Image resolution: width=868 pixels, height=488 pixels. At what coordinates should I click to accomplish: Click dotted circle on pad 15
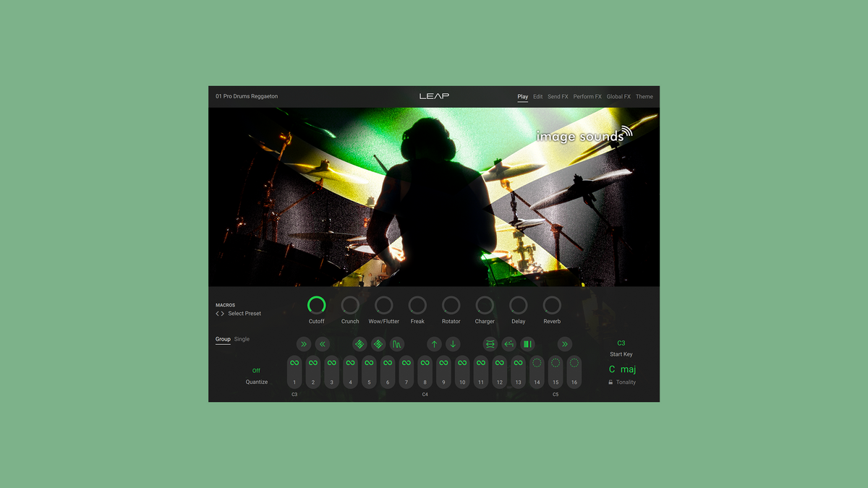pos(556,363)
